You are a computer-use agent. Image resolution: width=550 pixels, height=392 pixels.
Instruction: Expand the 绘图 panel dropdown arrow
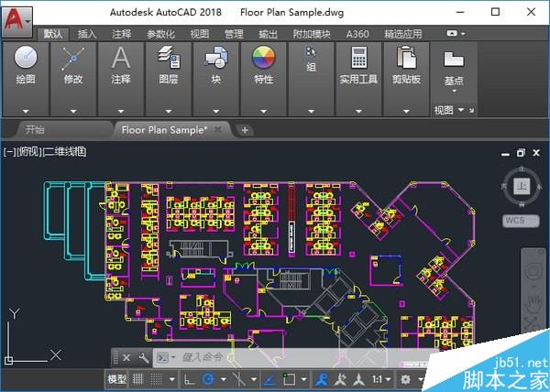(26, 112)
